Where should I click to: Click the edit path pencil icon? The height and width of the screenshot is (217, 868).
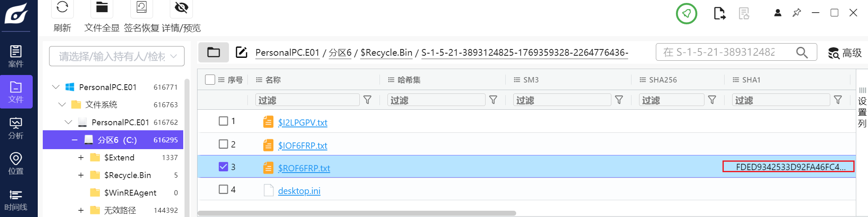(242, 52)
